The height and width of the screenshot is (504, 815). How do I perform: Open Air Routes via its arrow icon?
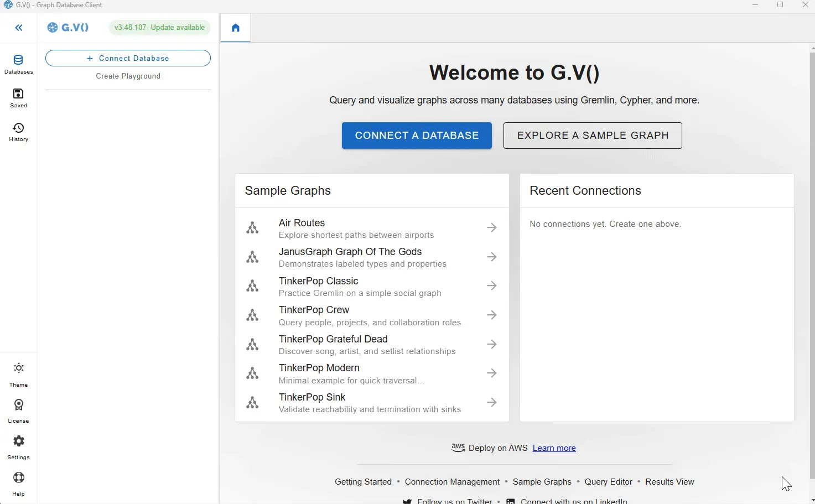[x=491, y=227]
